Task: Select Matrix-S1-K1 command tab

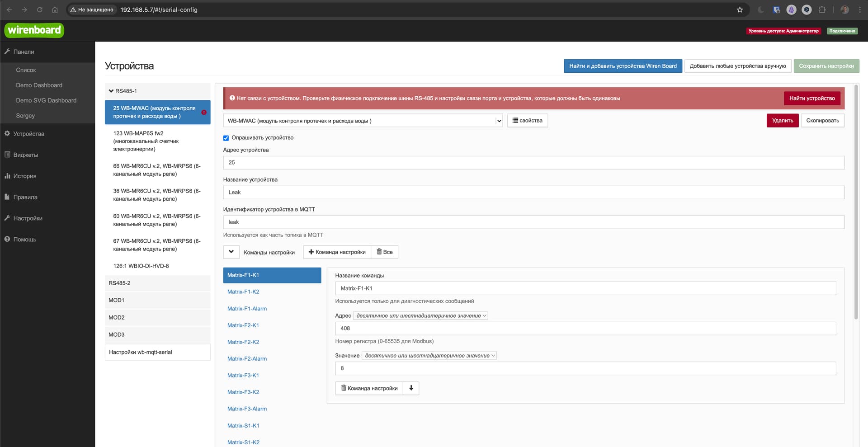Action: click(272, 426)
